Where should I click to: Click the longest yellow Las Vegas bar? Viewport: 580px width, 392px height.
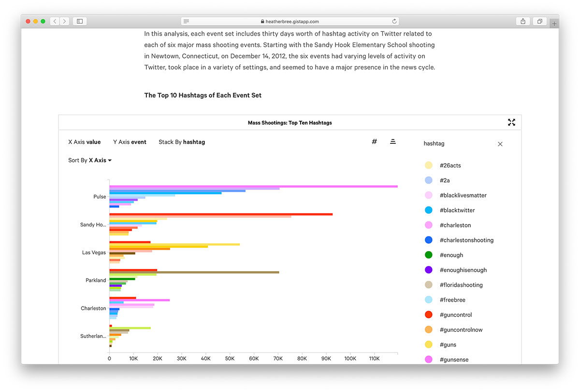pyautogui.click(x=174, y=244)
